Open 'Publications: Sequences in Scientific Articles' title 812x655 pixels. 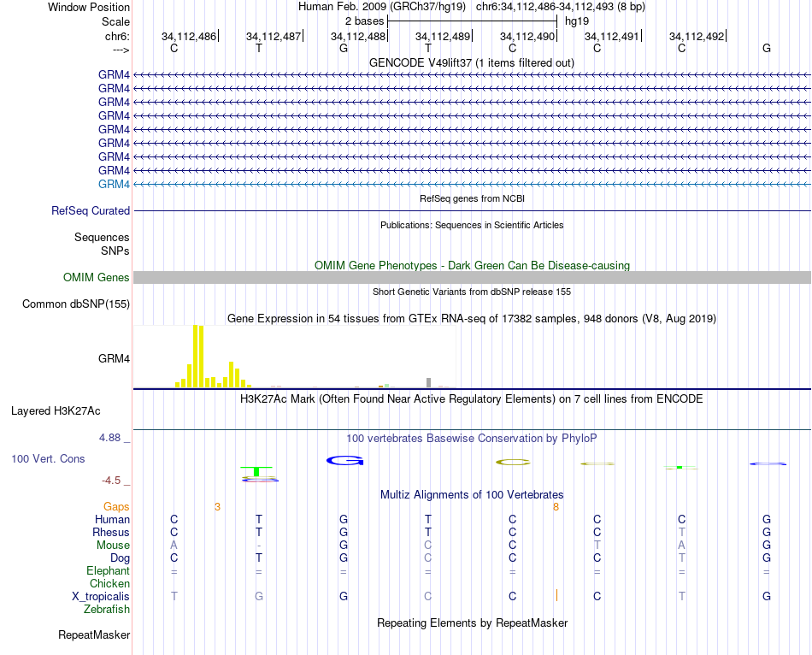point(472,225)
